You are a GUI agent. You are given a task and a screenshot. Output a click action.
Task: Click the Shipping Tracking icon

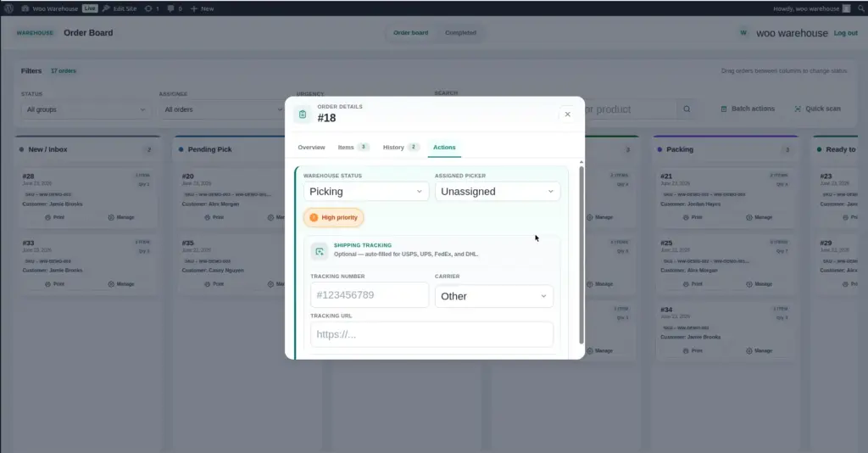click(x=320, y=251)
